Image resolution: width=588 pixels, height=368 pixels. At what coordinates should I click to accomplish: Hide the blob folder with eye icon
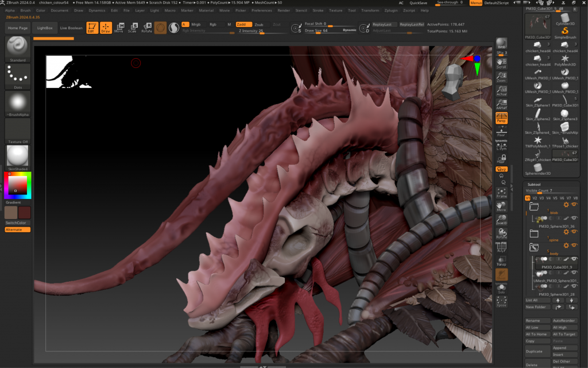click(x=575, y=204)
